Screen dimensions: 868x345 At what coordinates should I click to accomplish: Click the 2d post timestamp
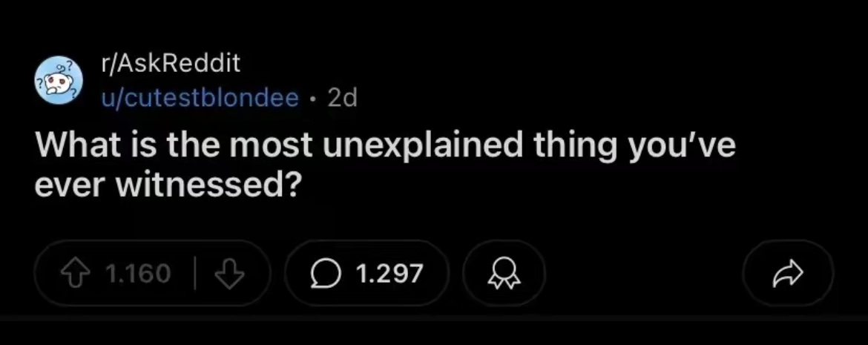(x=341, y=97)
